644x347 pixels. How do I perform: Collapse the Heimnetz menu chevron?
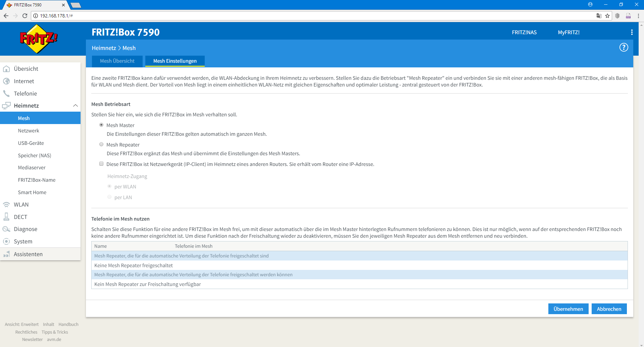[x=76, y=106]
